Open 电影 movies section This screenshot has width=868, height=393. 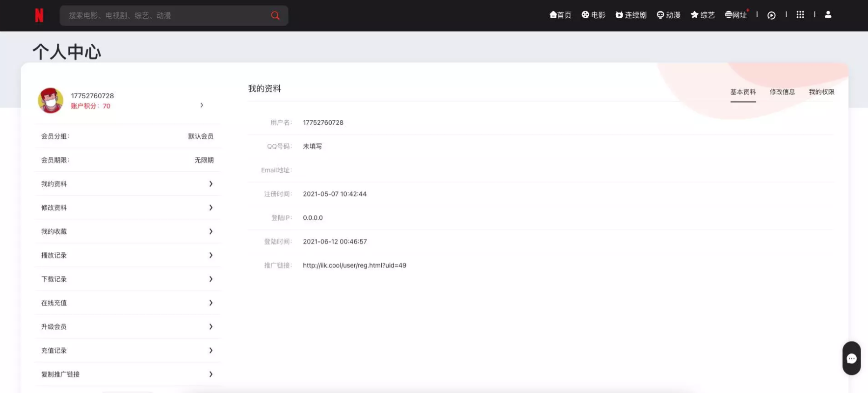click(593, 15)
